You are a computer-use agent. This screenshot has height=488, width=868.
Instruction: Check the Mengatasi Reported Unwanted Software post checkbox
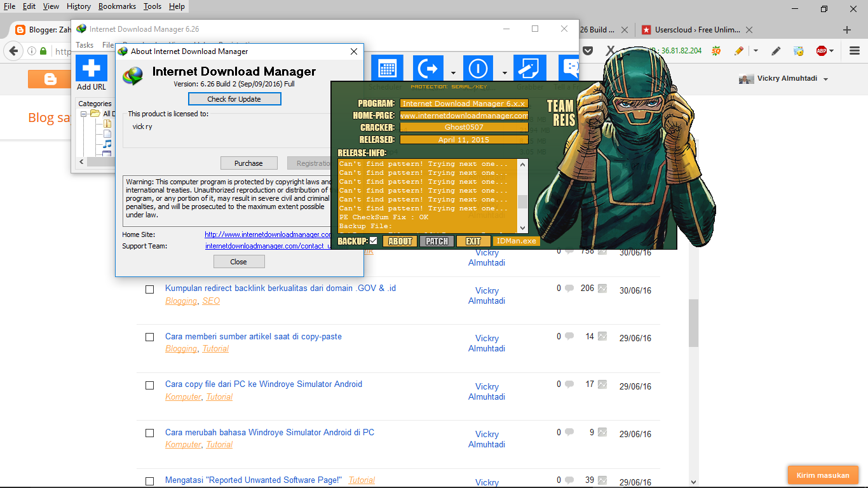click(150, 481)
